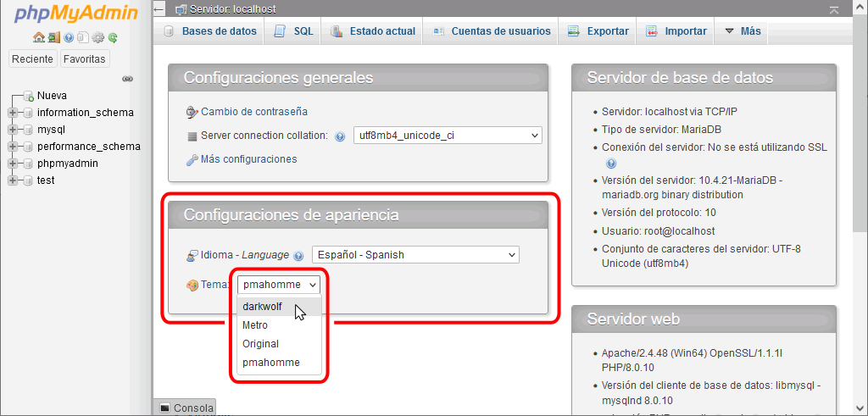Open the Estado actual tab

(373, 31)
